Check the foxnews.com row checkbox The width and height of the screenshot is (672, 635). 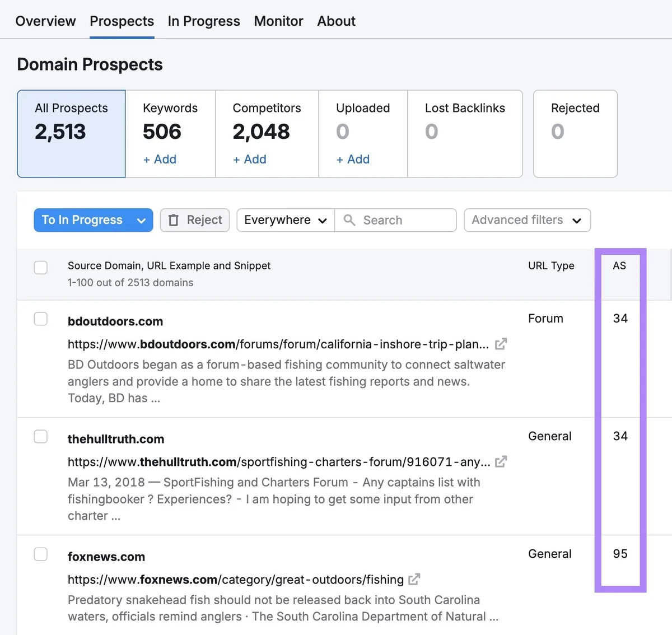(41, 554)
